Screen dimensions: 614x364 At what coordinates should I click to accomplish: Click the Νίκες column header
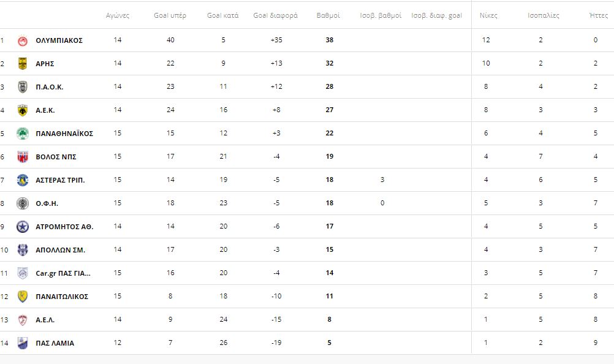pyautogui.click(x=488, y=16)
